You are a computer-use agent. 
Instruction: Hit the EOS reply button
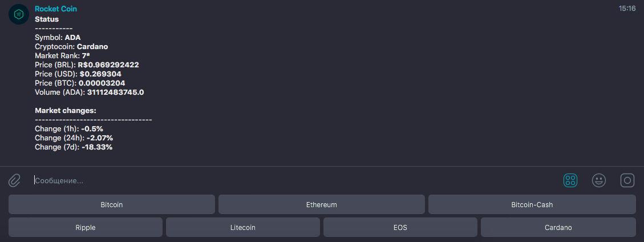pyautogui.click(x=400, y=227)
